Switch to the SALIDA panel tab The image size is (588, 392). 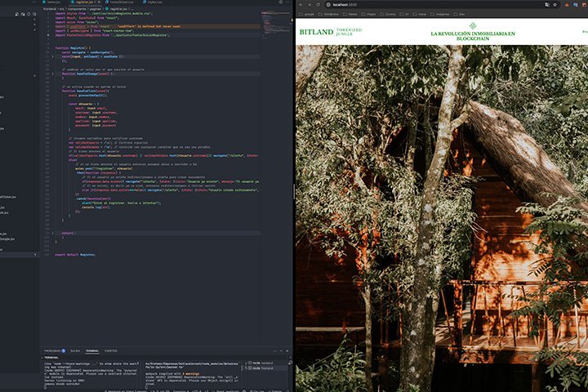(75, 350)
